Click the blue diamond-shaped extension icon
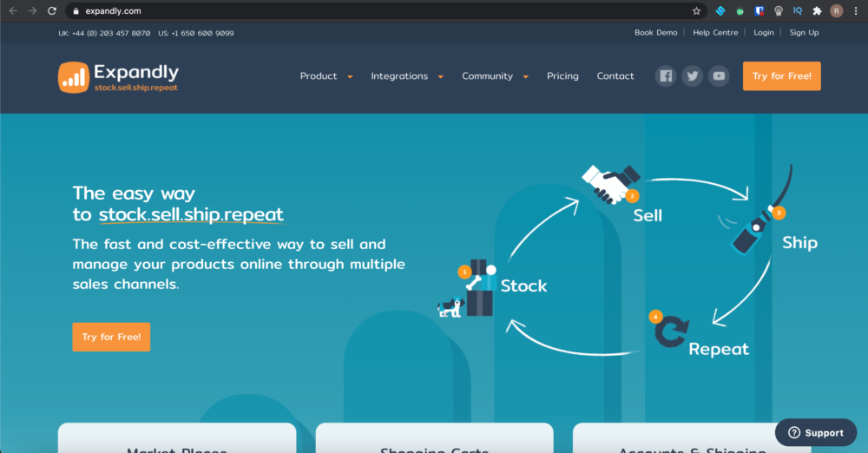This screenshot has height=453, width=868. (720, 10)
